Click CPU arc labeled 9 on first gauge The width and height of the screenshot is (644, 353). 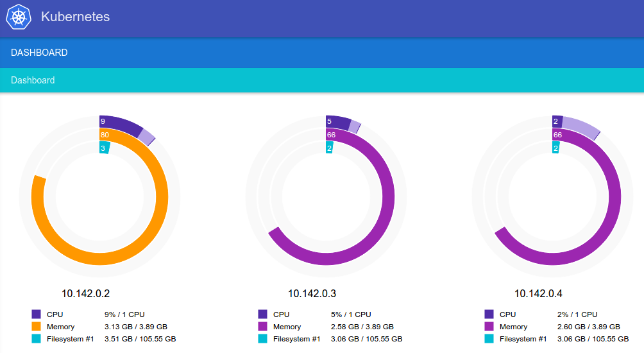point(120,125)
